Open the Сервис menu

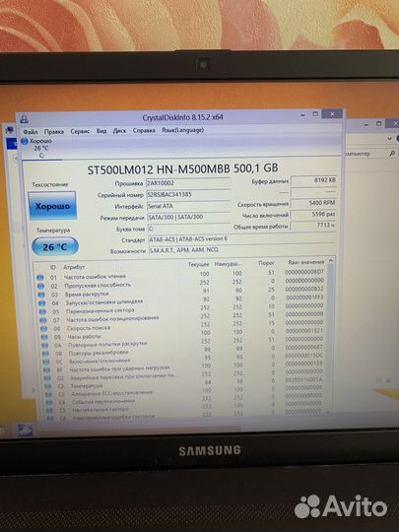(x=80, y=131)
